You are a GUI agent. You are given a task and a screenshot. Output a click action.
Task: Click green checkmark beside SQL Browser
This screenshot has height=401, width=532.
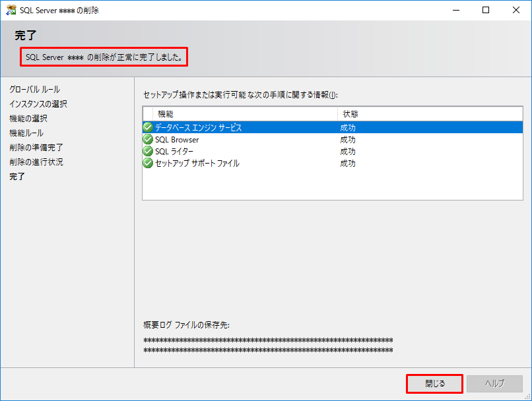[x=148, y=139]
